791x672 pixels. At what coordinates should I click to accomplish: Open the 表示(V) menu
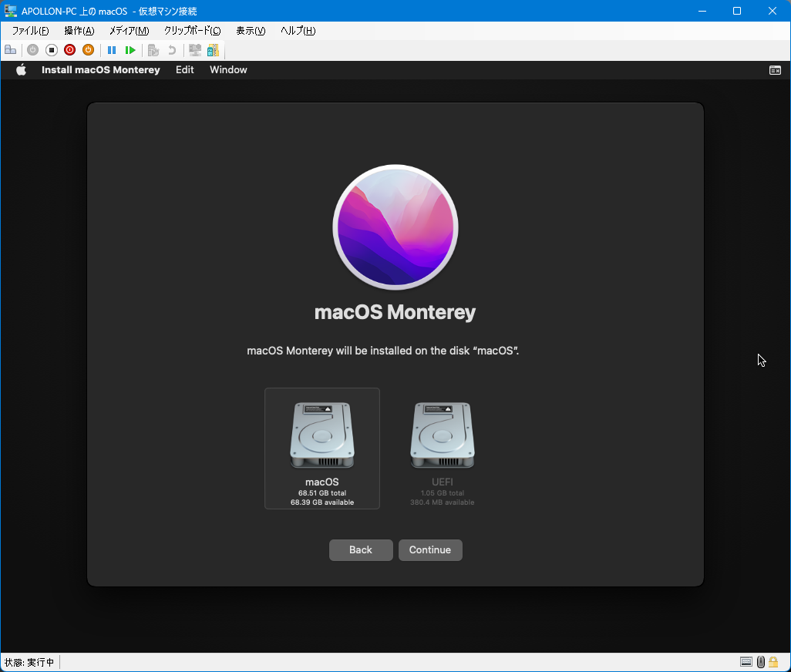[251, 31]
